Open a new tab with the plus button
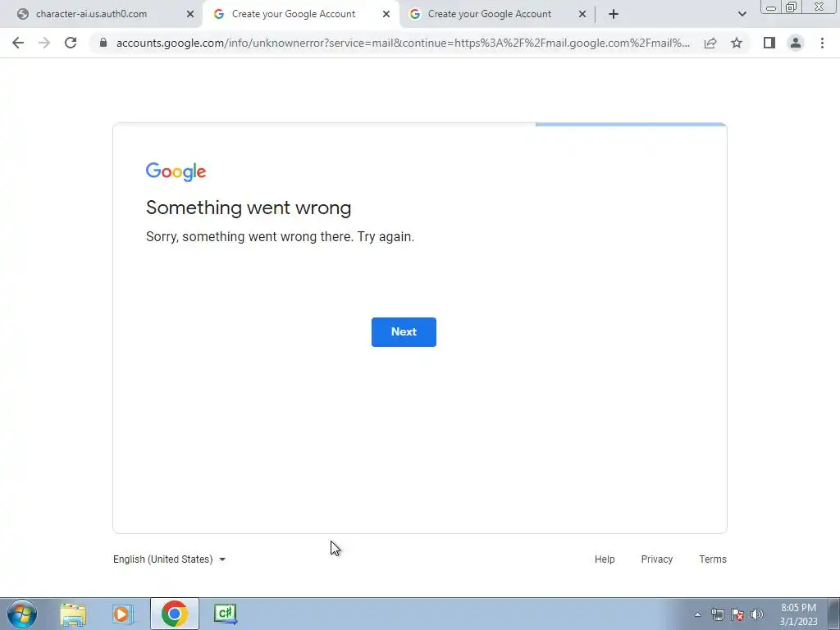Viewport: 840px width, 630px height. pyautogui.click(x=614, y=15)
